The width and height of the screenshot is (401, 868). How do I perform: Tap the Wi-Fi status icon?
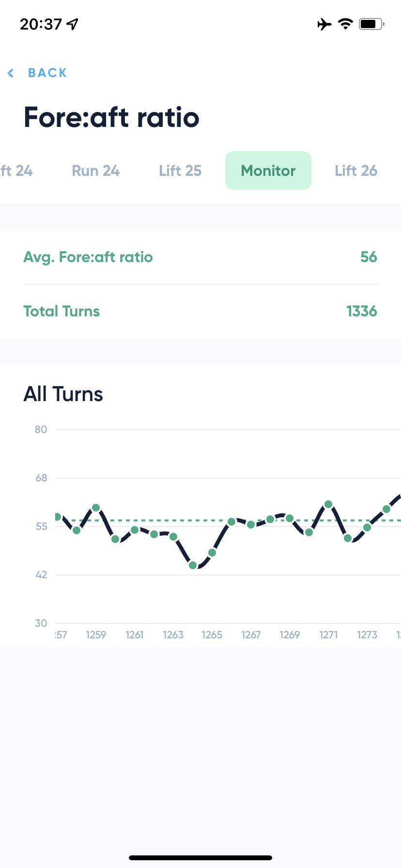[x=345, y=24]
